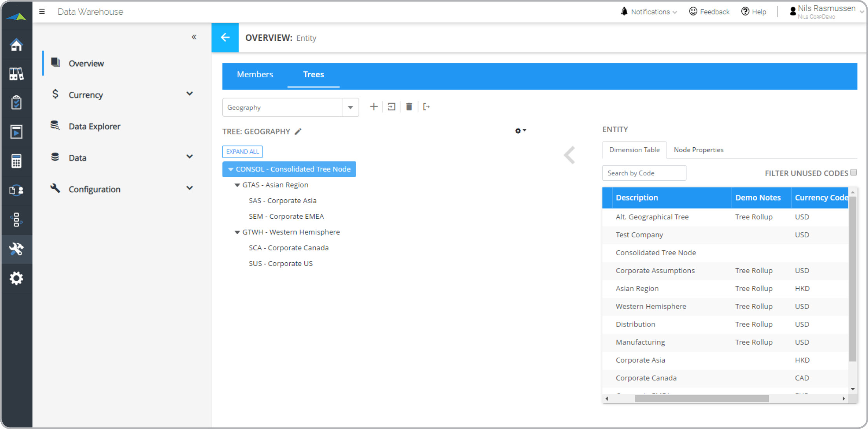Click the add node icon in tree toolbar

coord(374,107)
